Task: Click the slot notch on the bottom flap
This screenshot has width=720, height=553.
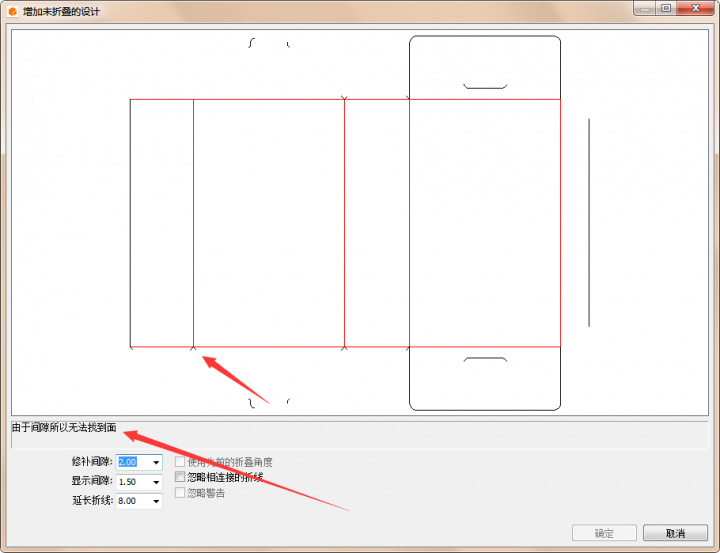Action: 485,358
